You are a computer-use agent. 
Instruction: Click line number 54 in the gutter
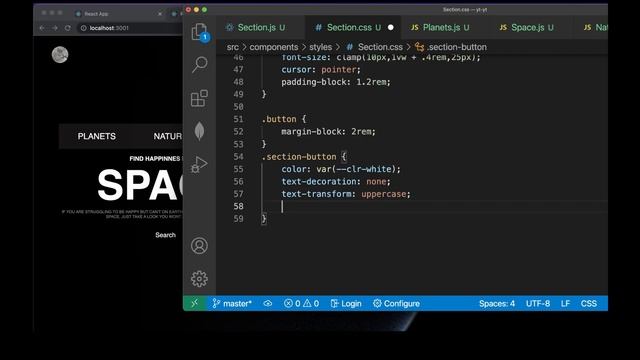point(238,157)
